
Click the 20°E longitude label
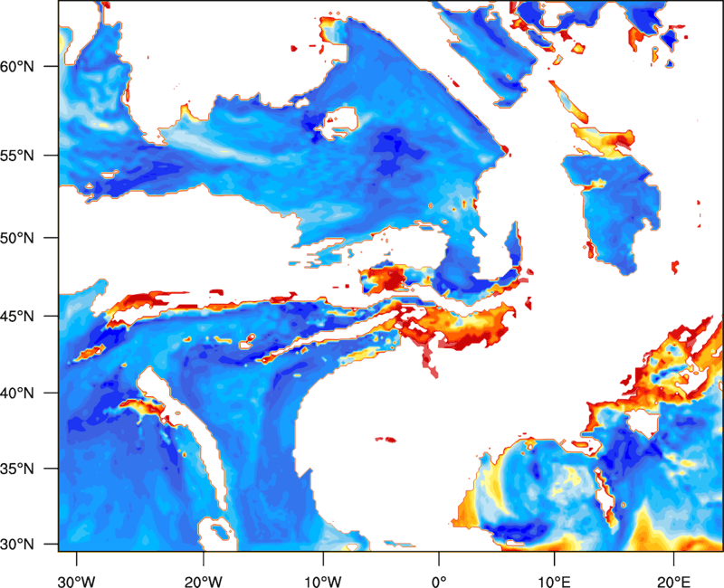pos(673,582)
